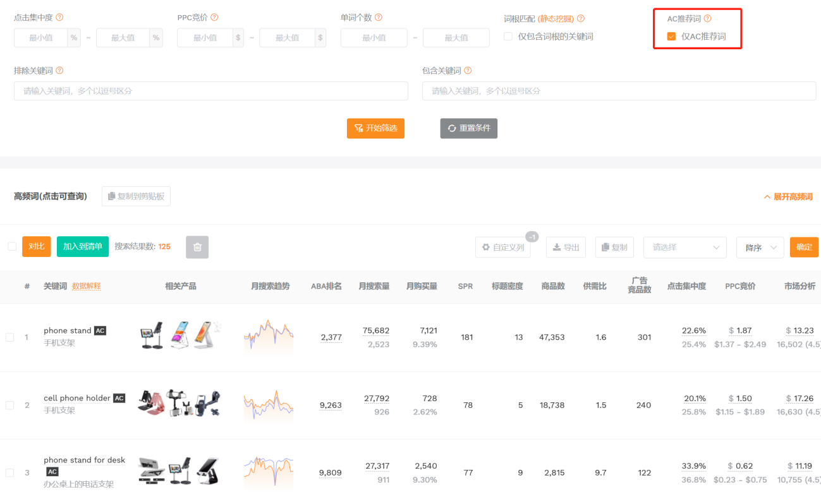Click the 加入到清单 add-to-list button
The height and width of the screenshot is (504, 821).
pyautogui.click(x=82, y=246)
